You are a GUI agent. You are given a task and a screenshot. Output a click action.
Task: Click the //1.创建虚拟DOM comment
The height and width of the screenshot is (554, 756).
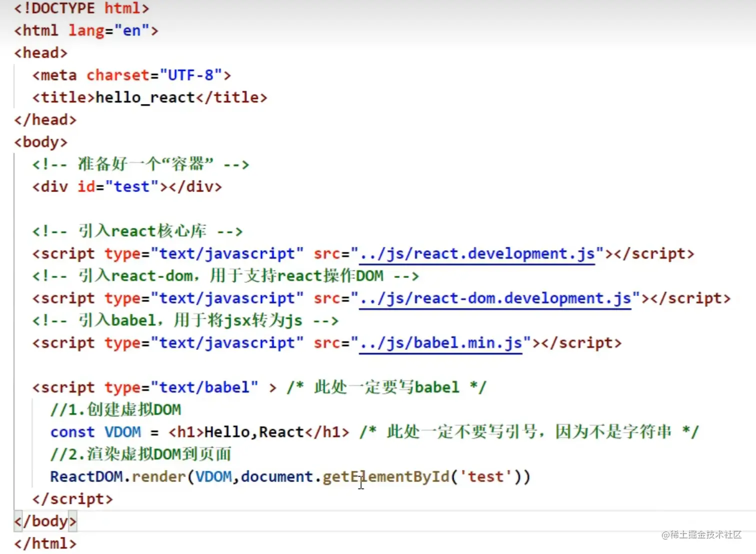[115, 410]
